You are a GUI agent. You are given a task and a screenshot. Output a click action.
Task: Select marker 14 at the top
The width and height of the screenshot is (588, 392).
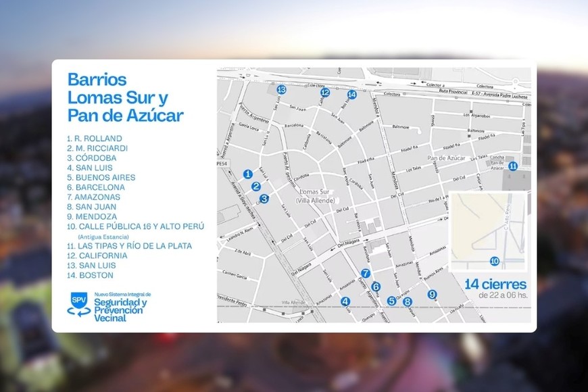click(351, 95)
